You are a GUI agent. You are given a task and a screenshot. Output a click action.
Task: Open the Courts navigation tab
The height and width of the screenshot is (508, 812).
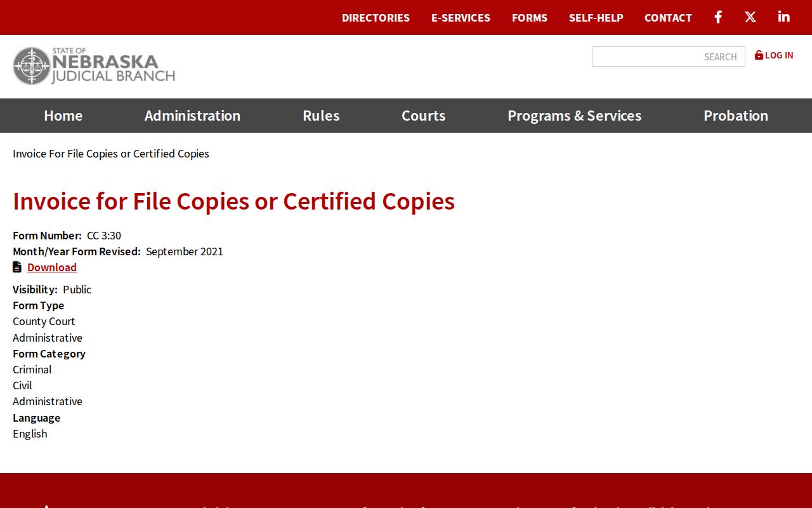pyautogui.click(x=423, y=116)
